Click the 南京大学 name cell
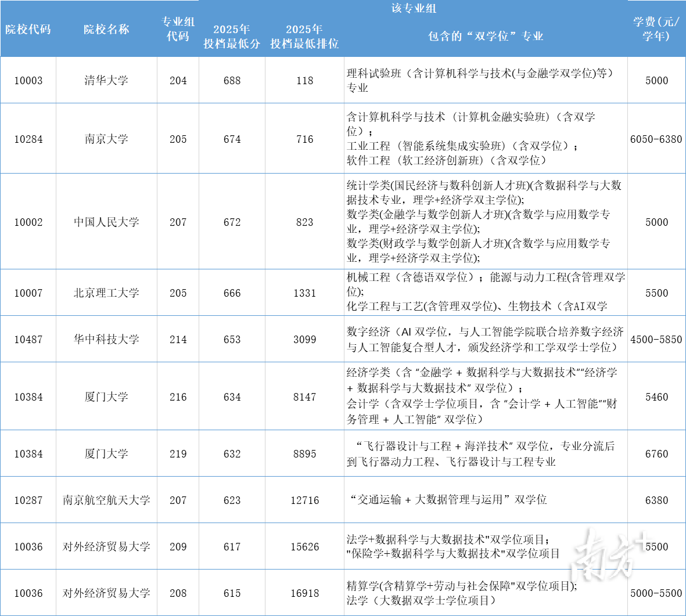 click(106, 139)
